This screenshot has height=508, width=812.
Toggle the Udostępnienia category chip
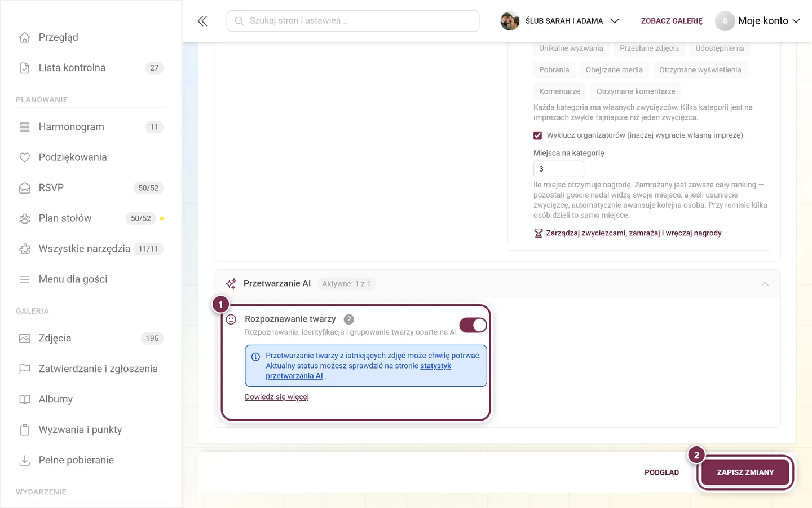coord(720,49)
